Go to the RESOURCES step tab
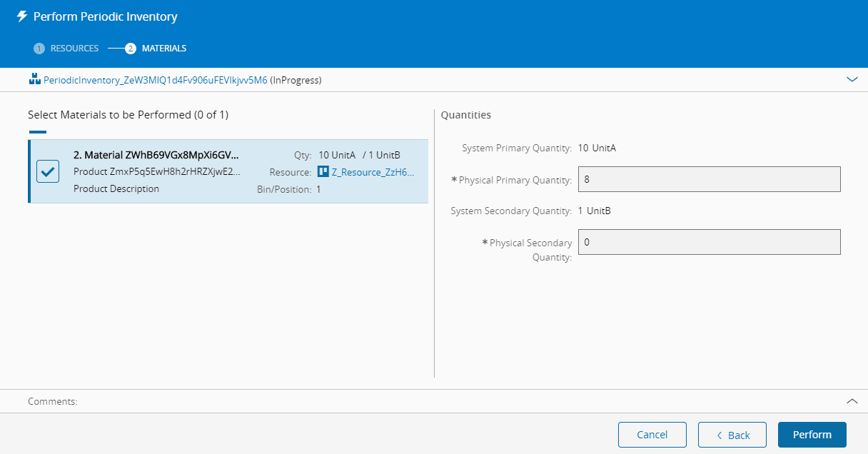This screenshot has width=868, height=454. coord(74,49)
